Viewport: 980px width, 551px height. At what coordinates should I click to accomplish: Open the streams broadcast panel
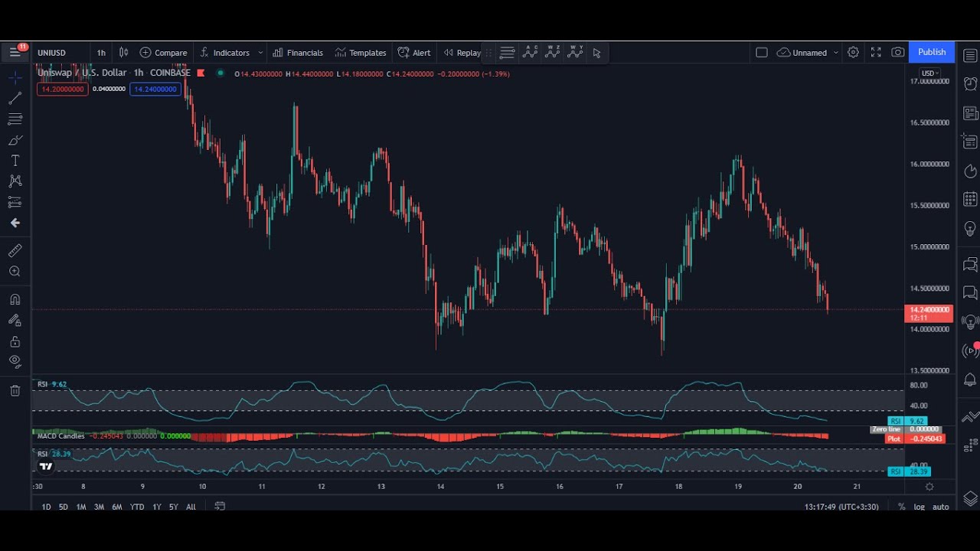970,351
